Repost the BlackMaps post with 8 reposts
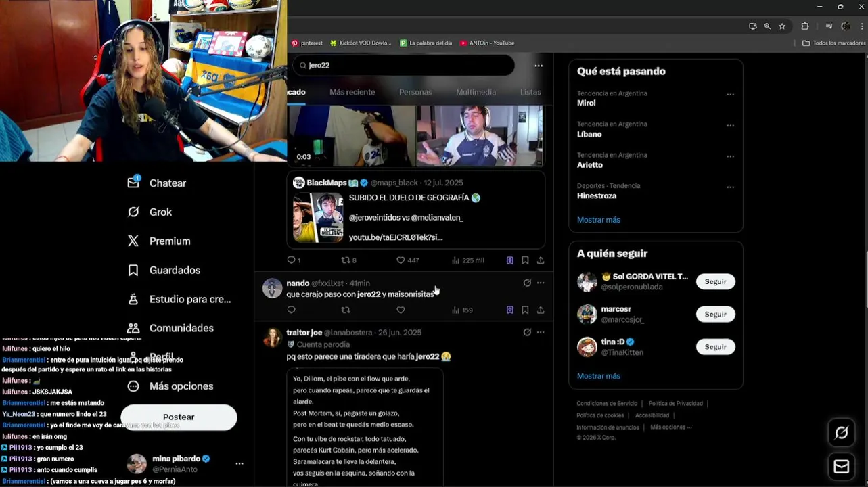 pos(346,260)
